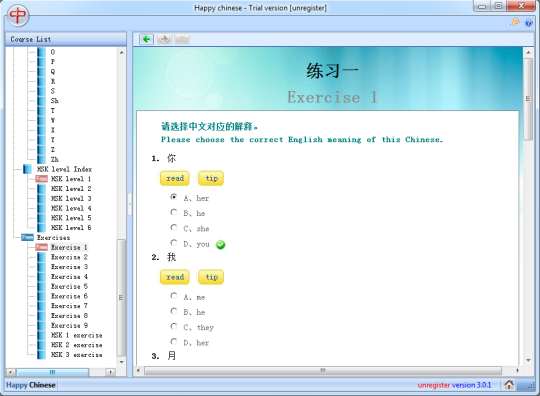Select the X pinyin entry
The image size is (540, 396).
[x=53, y=130]
